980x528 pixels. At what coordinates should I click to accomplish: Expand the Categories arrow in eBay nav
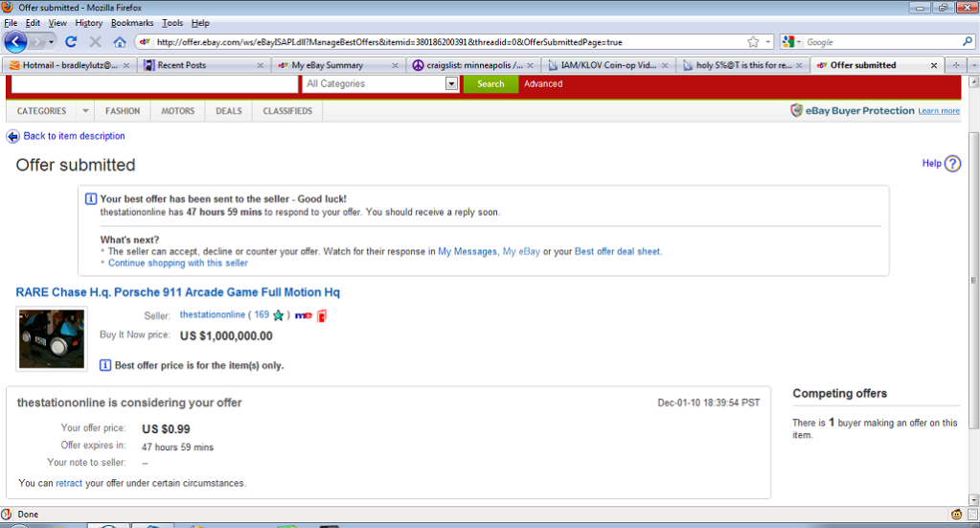coord(85,111)
